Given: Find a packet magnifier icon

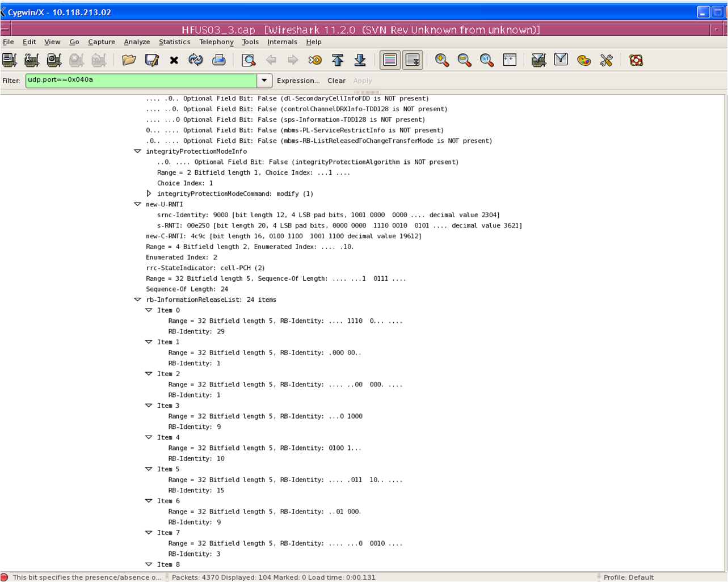Looking at the screenshot, I should (x=248, y=60).
